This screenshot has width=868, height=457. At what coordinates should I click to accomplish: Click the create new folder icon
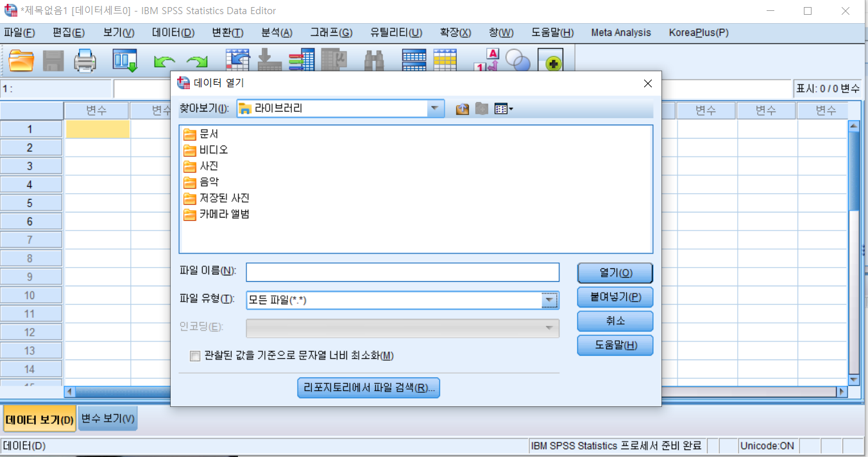pos(482,109)
